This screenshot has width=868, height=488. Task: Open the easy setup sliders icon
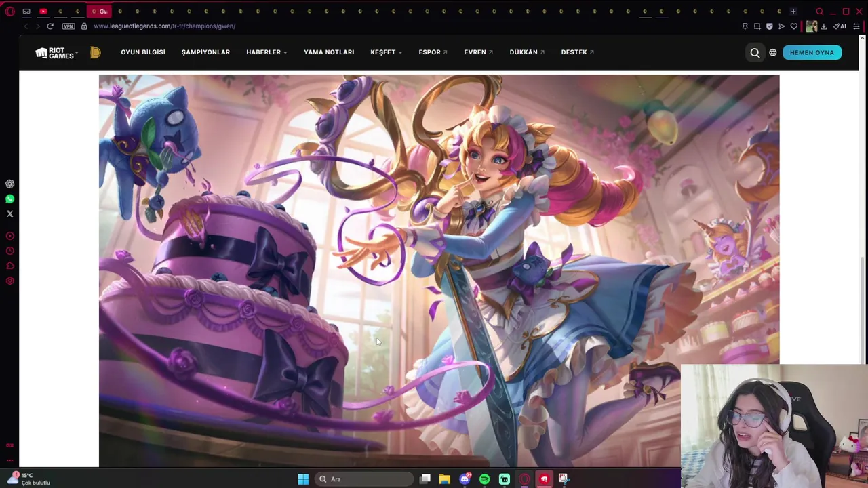tap(856, 26)
